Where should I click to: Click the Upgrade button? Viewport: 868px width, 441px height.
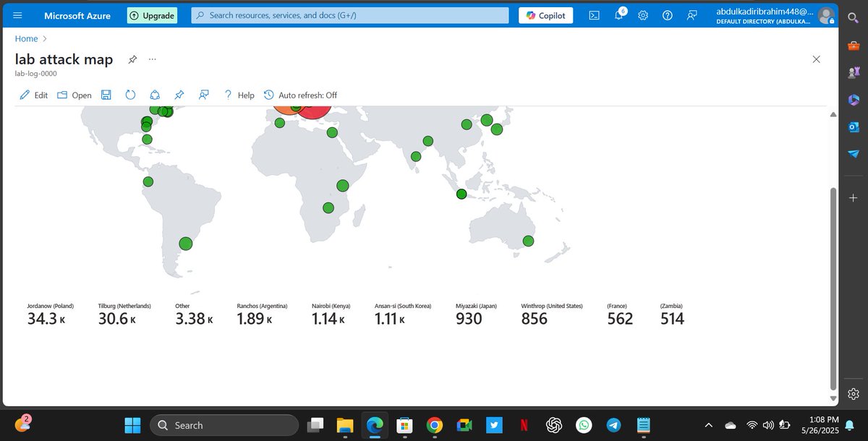[152, 15]
